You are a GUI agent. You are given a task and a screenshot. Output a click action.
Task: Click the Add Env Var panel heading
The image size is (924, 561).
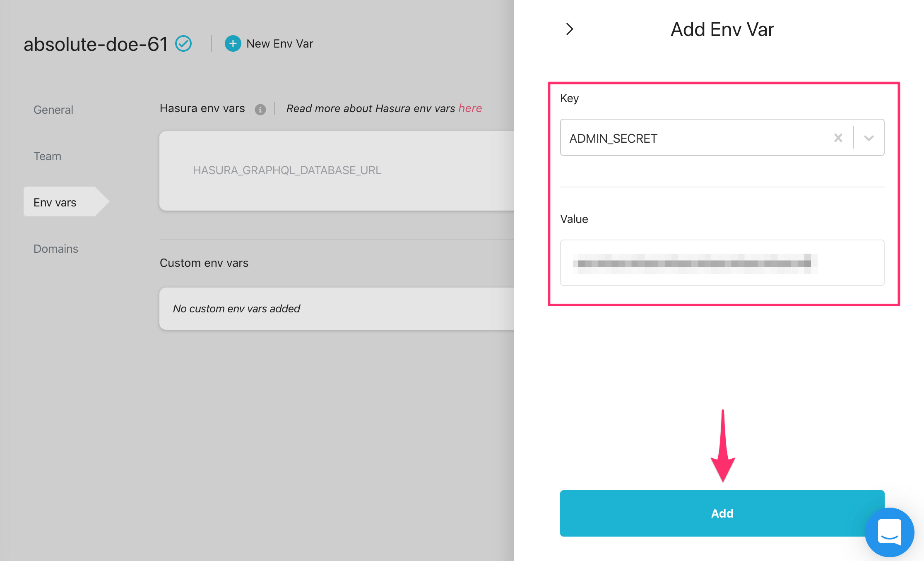(x=722, y=29)
